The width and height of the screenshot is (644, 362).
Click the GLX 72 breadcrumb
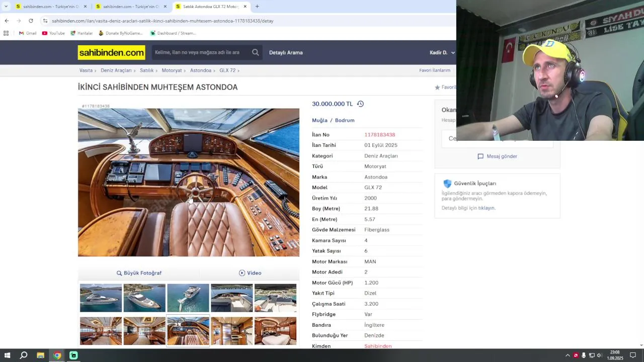click(227, 70)
